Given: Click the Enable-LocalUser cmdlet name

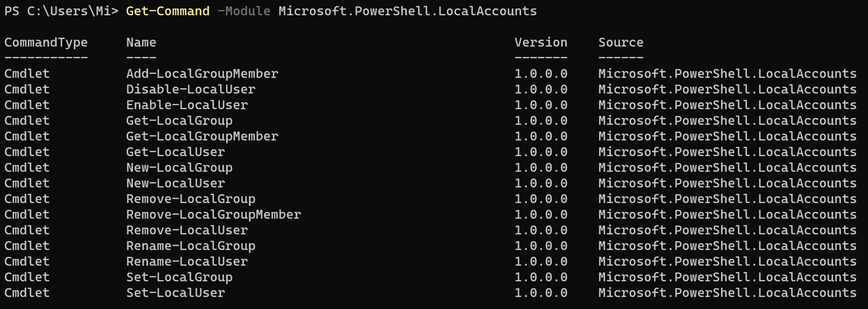Looking at the screenshot, I should pos(187,105).
